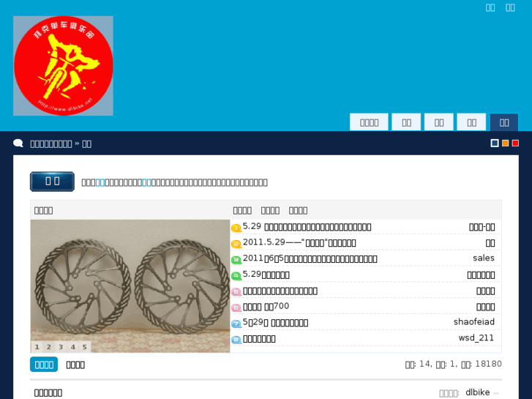The width and height of the screenshot is (532, 399).
Task: Click the author name 'sales'
Action: coord(484,258)
